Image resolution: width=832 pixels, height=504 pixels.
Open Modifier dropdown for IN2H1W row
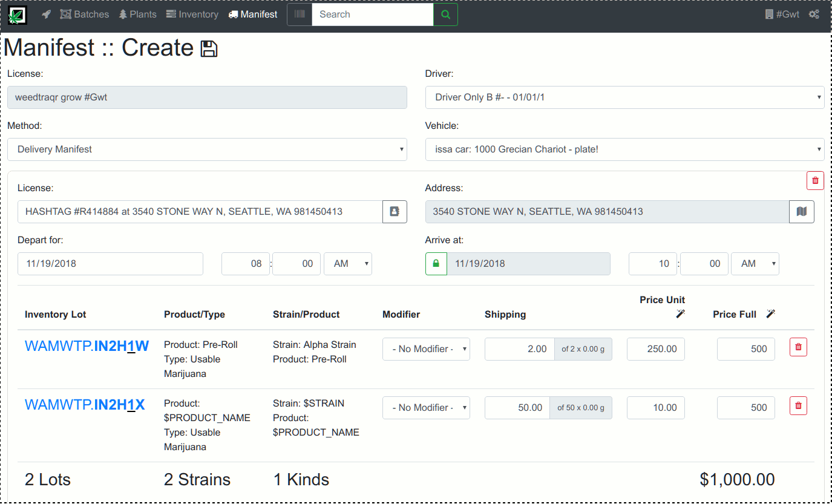point(426,349)
